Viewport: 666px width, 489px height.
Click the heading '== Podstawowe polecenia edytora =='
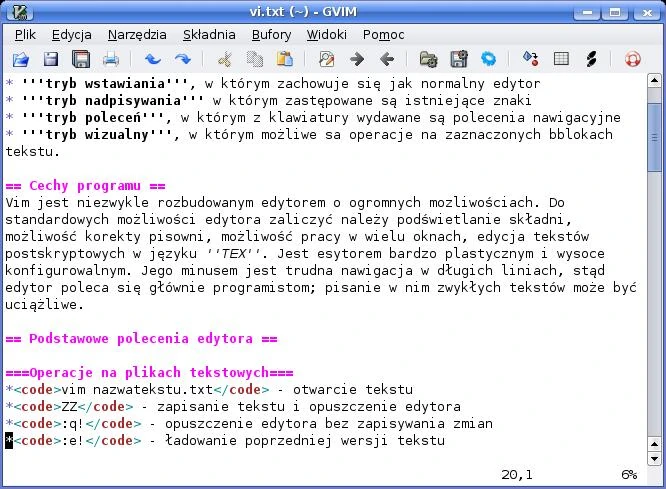[x=141, y=339]
